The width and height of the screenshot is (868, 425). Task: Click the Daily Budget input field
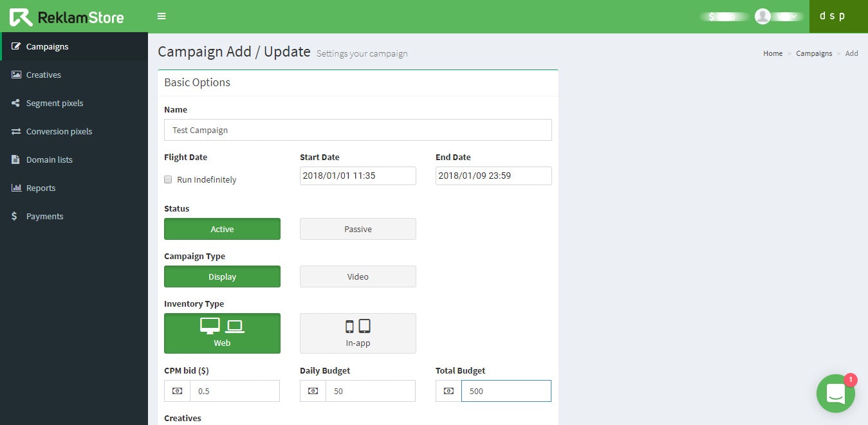tap(371, 391)
